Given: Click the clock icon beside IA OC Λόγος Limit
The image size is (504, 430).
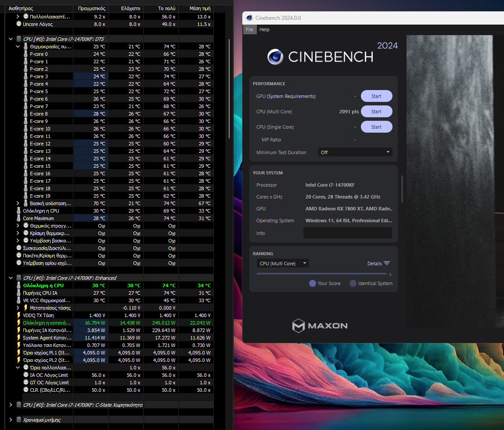Looking at the screenshot, I should click(26, 375).
